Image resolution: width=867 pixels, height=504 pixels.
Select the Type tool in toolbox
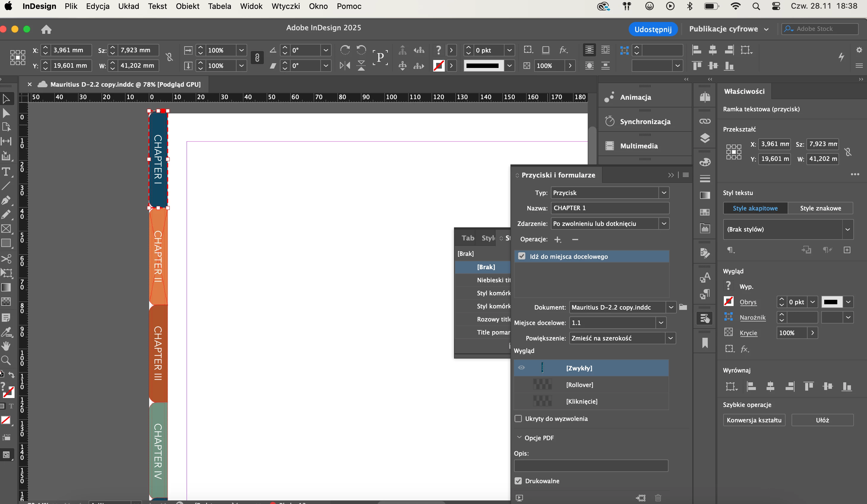pyautogui.click(x=6, y=172)
